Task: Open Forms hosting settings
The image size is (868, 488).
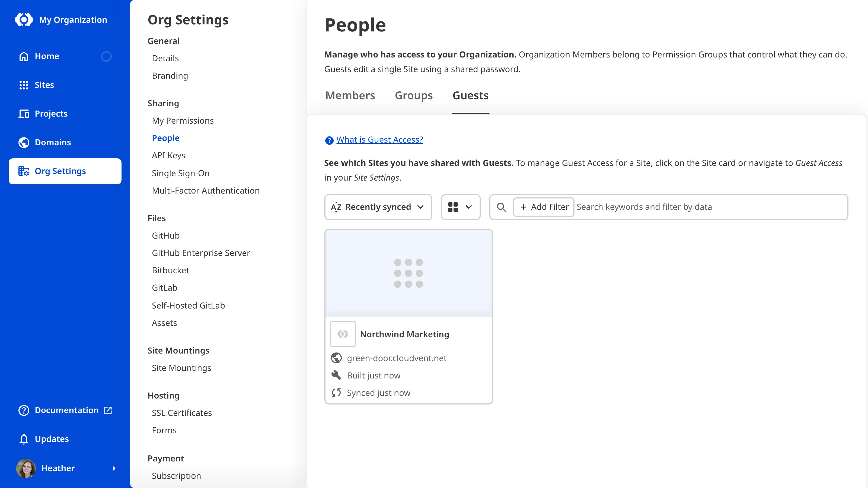Action: pyautogui.click(x=164, y=431)
